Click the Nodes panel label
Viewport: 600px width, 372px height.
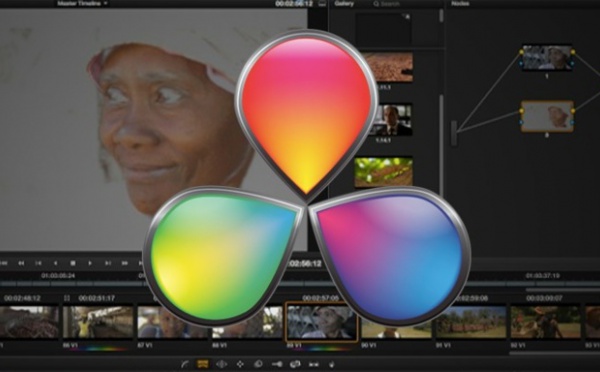pos(460,3)
